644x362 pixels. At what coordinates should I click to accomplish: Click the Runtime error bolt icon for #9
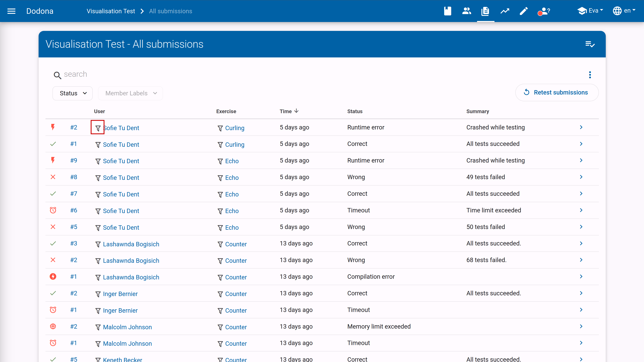click(53, 160)
